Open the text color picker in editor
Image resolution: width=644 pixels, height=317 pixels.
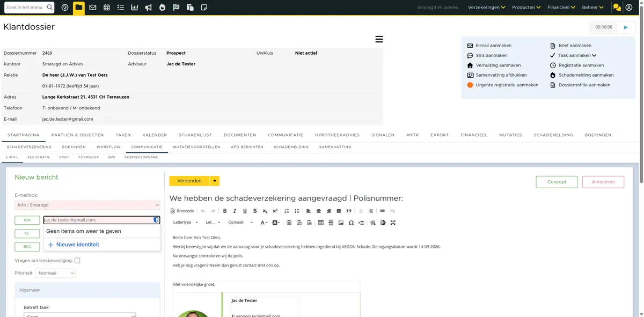click(264, 223)
